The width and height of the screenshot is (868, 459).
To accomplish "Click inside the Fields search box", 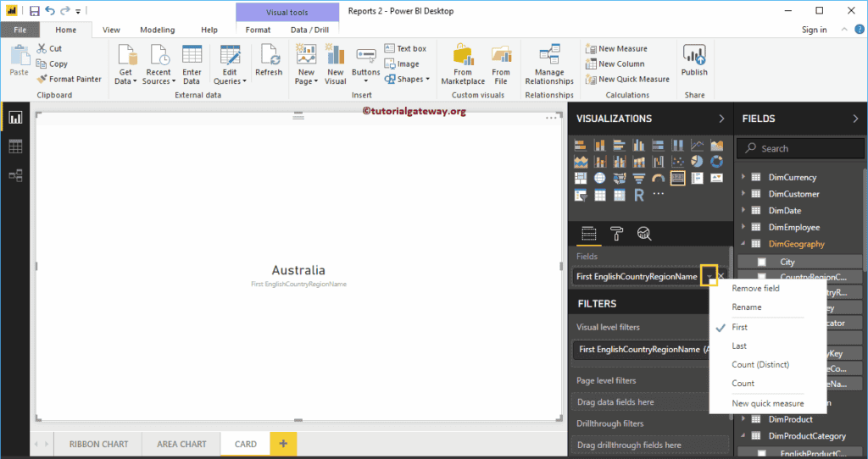I will coord(800,148).
